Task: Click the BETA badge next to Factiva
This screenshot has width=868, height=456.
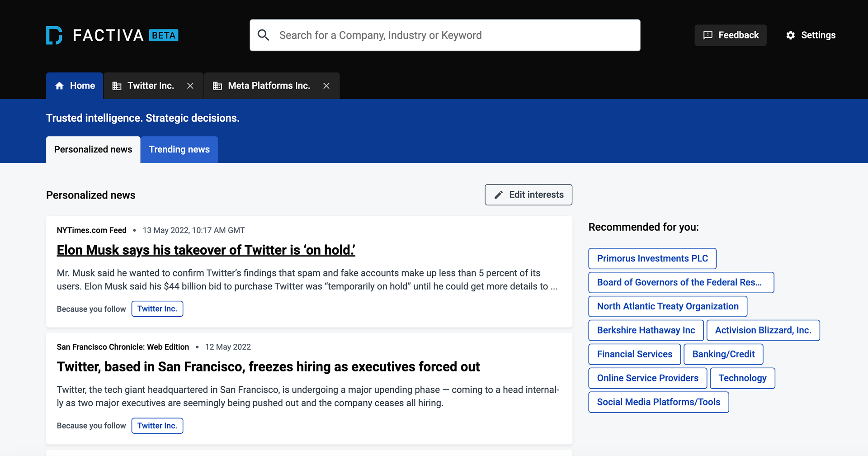Action: coord(164,35)
